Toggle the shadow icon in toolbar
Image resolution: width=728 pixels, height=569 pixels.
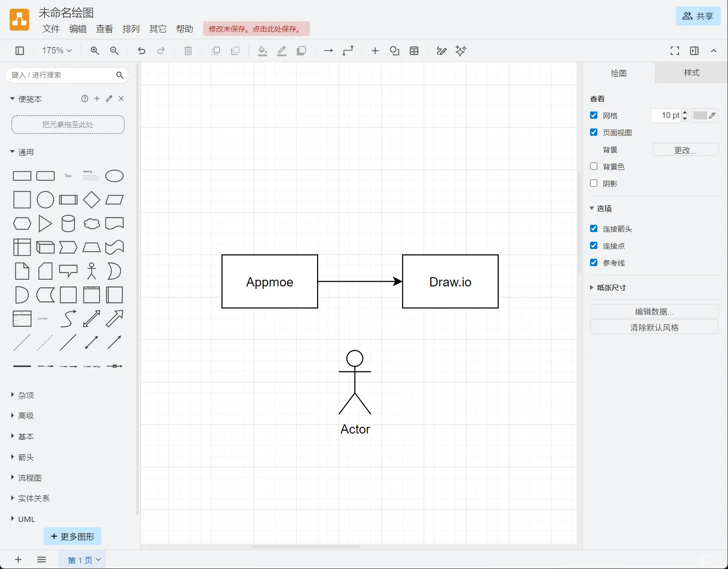click(x=301, y=50)
